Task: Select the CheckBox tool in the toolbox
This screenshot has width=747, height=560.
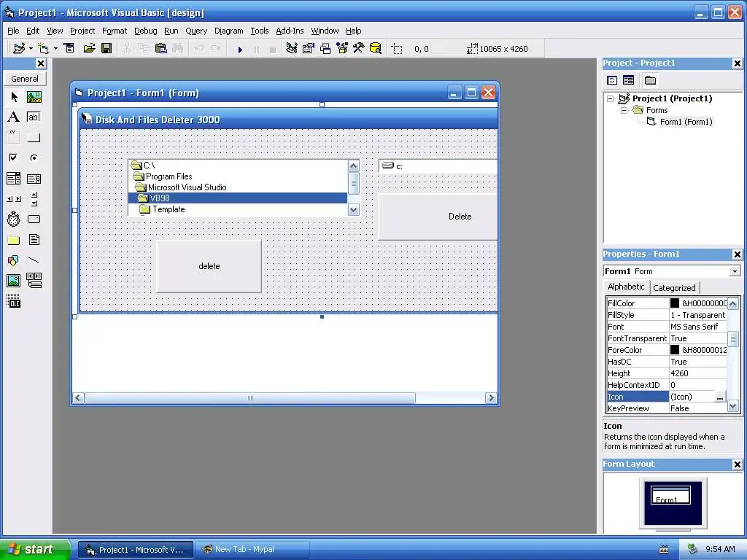Action: [x=14, y=157]
